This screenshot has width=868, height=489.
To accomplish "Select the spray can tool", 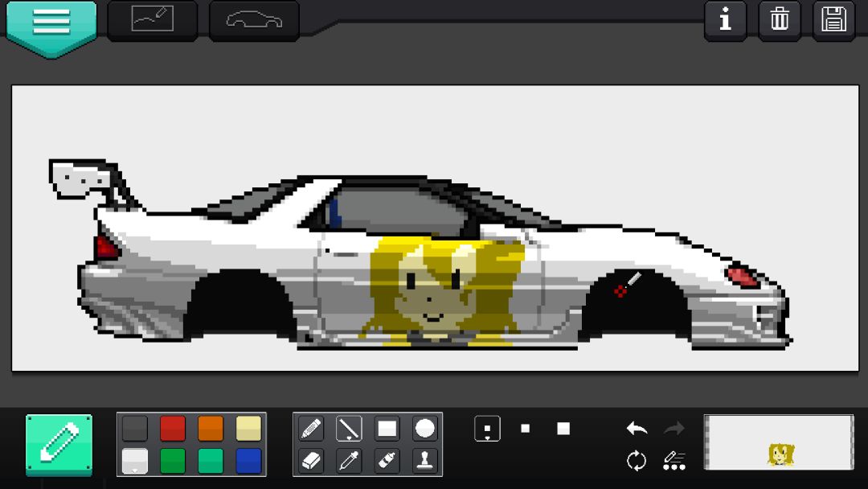I will coord(387,461).
